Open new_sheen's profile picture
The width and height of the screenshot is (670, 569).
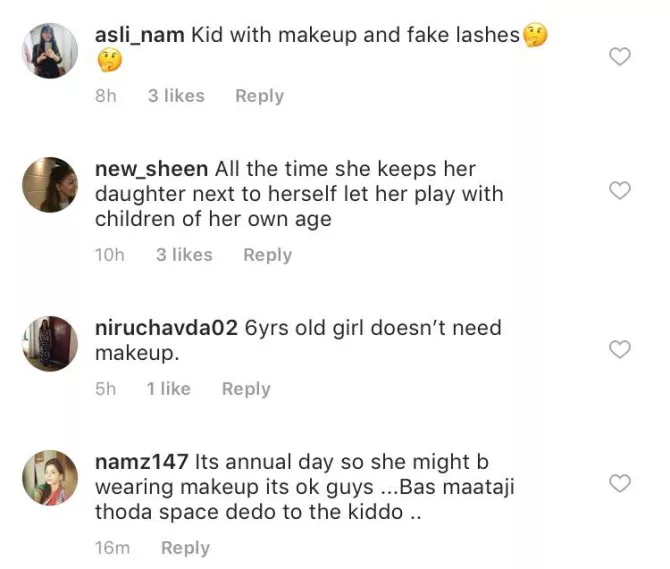[50, 184]
